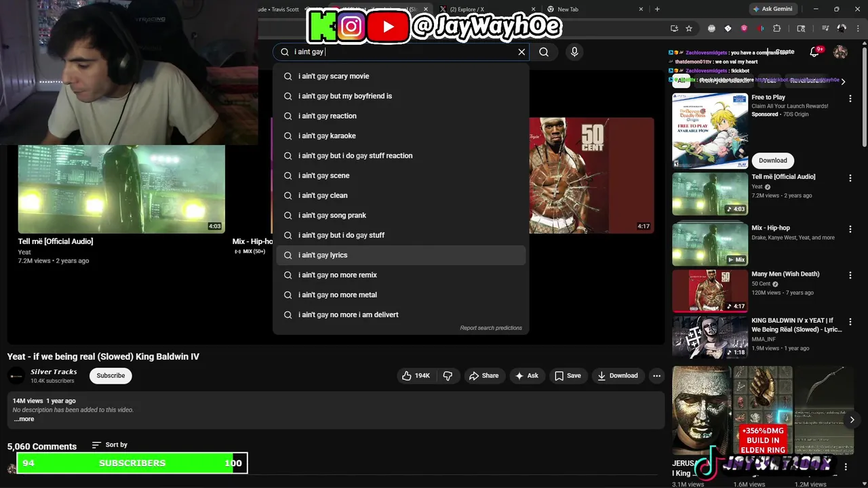Open the Sort by comments menu
Screen dimensions: 868x488
point(110,445)
